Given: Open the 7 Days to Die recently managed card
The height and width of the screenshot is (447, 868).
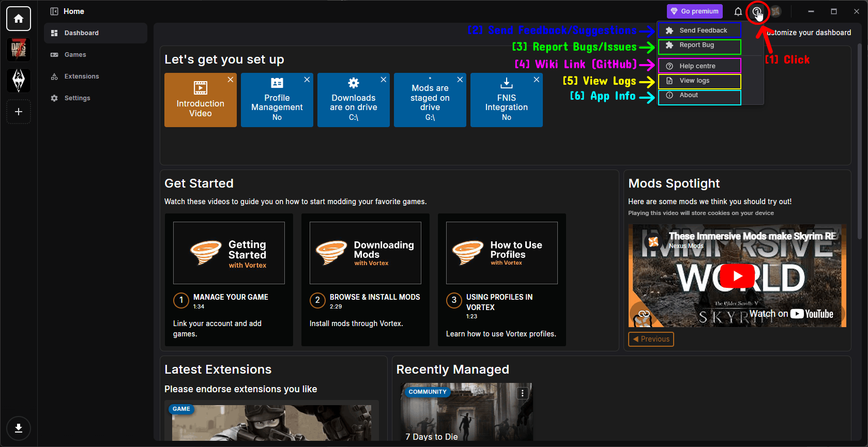Looking at the screenshot, I should (467, 412).
